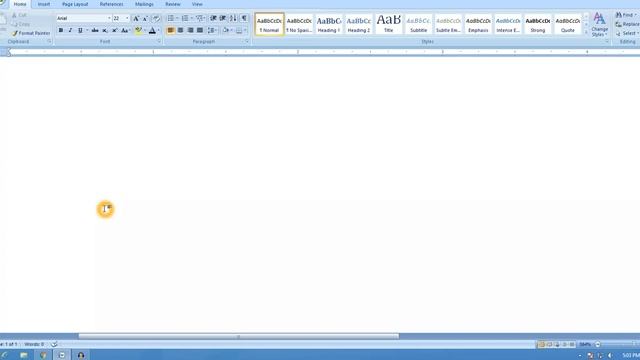Toggle strikethrough formatting
Image resolution: width=640 pixels, height=360 pixels.
click(x=95, y=30)
